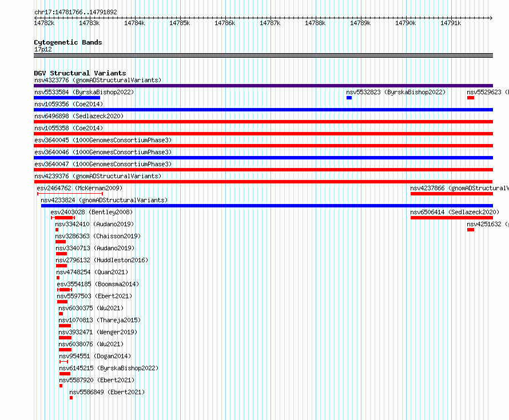Click nsv2796132 Huddleston2016 label

(102, 260)
